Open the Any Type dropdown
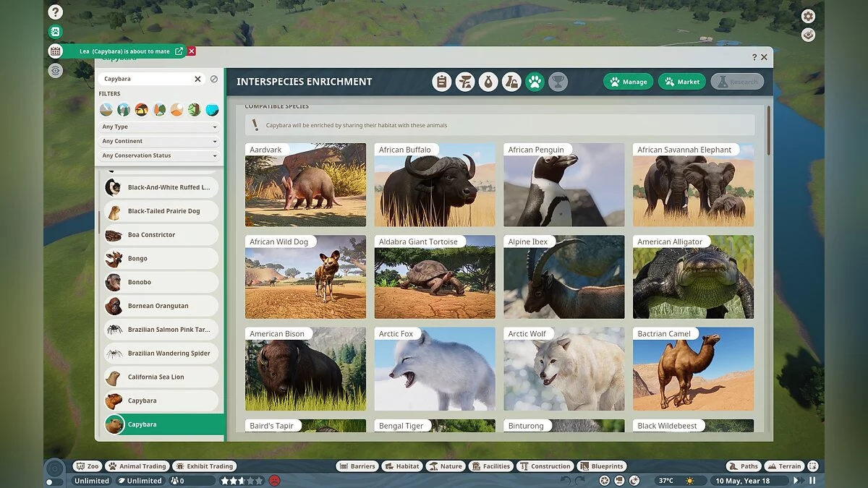 coord(158,127)
